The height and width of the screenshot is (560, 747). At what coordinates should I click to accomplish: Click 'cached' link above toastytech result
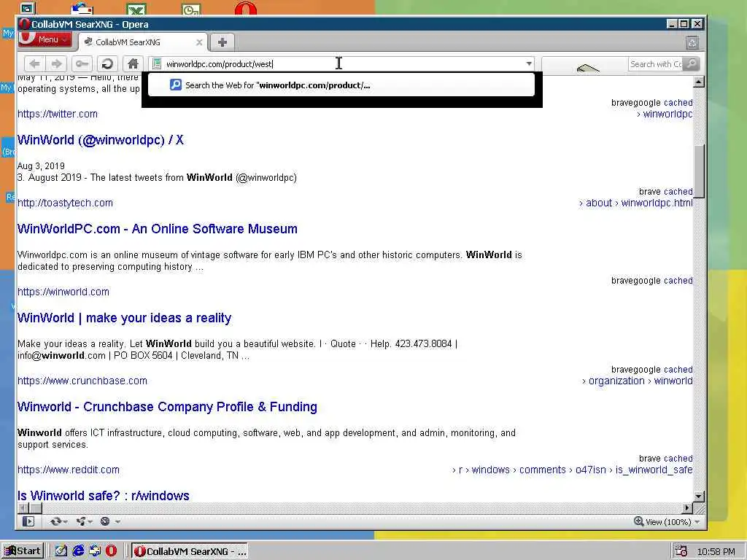pyautogui.click(x=678, y=192)
